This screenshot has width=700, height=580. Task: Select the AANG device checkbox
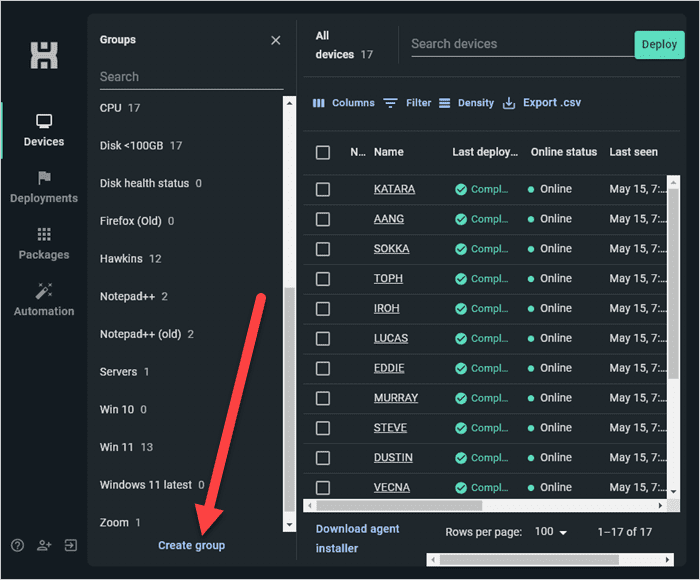323,219
